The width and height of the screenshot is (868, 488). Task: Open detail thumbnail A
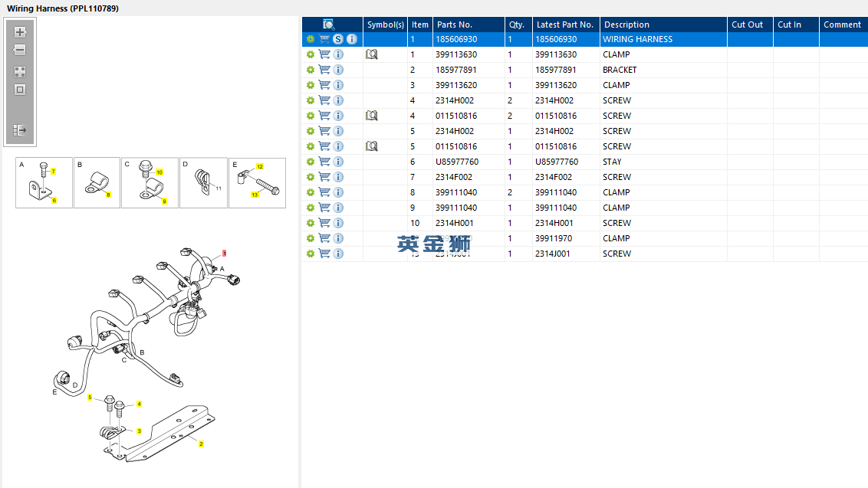pos(44,182)
